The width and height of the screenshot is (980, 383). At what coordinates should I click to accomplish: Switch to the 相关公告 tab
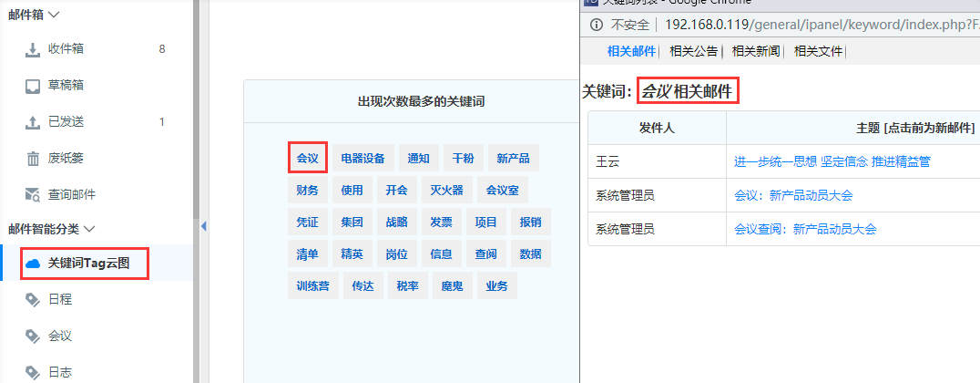pos(693,51)
